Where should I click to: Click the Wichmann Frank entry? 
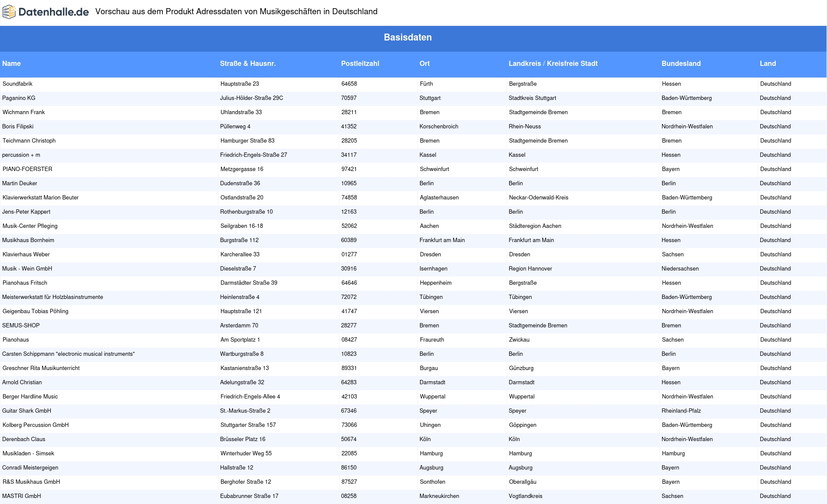(x=24, y=112)
